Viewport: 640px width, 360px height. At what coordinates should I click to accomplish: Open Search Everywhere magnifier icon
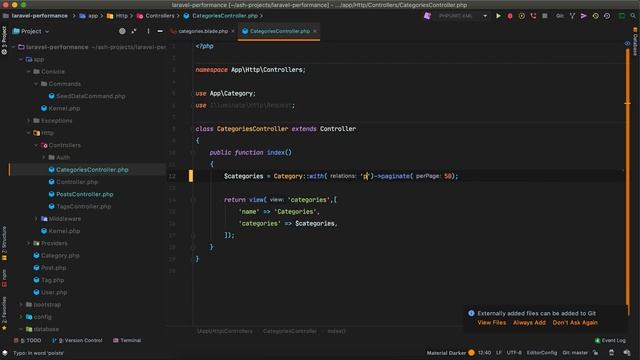[633, 16]
